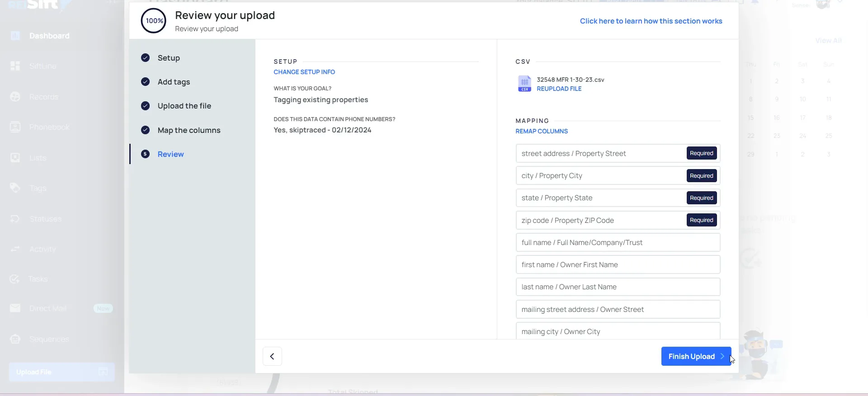Viewport: 868px width, 396px height.
Task: Click the full name / Full Name/Company/Trust mapping
Action: (618, 242)
